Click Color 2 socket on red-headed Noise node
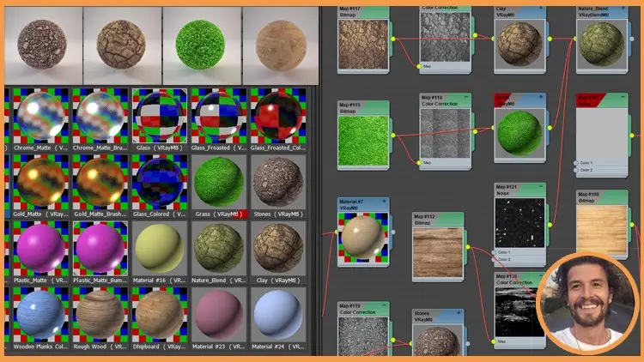Image resolution: width=644 pixels, height=362 pixels. point(576,170)
